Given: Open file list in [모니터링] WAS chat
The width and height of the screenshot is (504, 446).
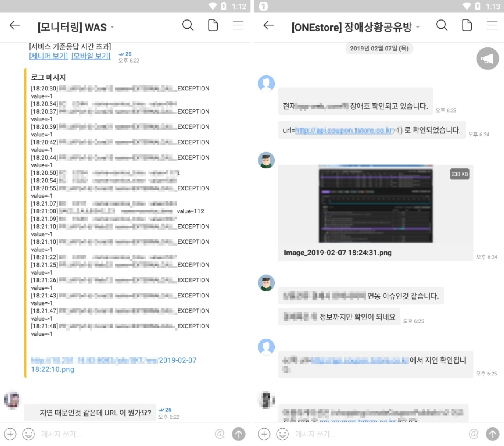Looking at the screenshot, I should 213,25.
